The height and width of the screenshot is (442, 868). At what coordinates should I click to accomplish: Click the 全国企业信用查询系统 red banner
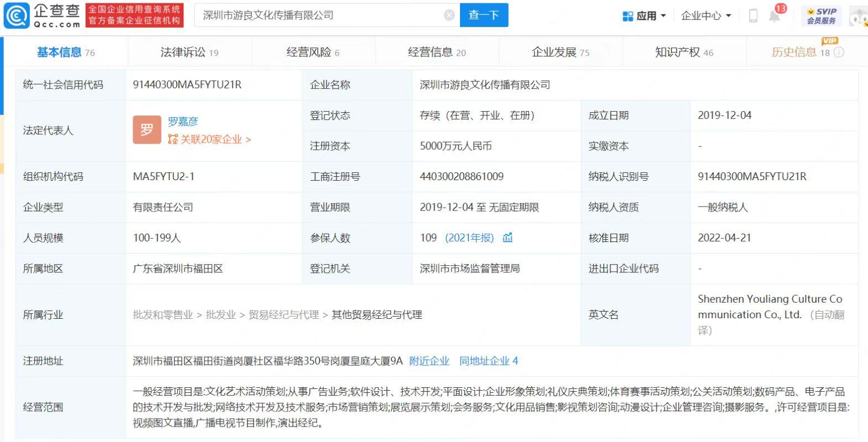(x=134, y=15)
